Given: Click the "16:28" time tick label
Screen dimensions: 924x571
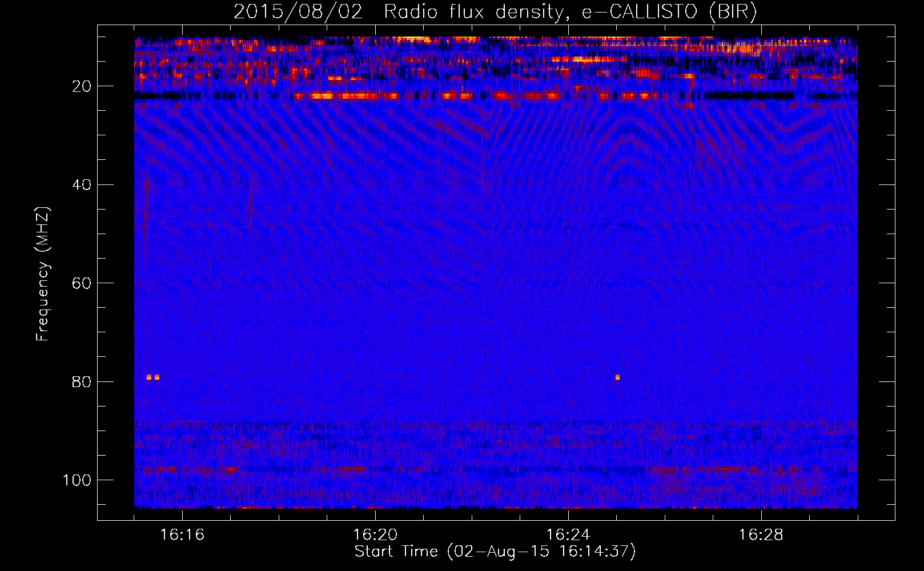Looking at the screenshot, I should 761,535.
